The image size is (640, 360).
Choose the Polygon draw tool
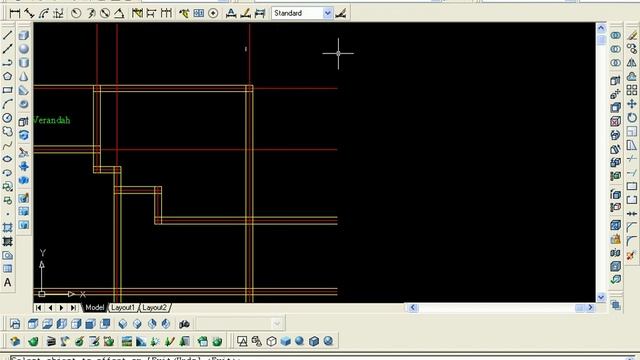[x=7, y=76]
